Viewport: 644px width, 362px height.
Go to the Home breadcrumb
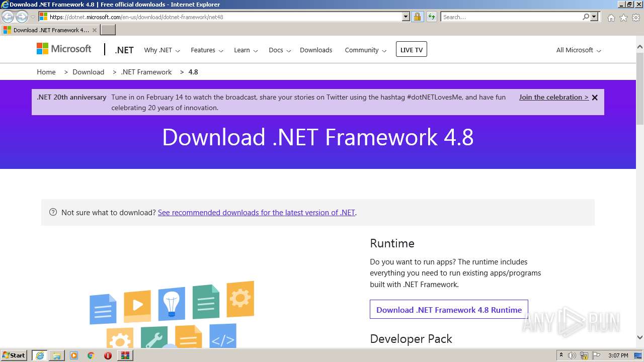[46, 72]
